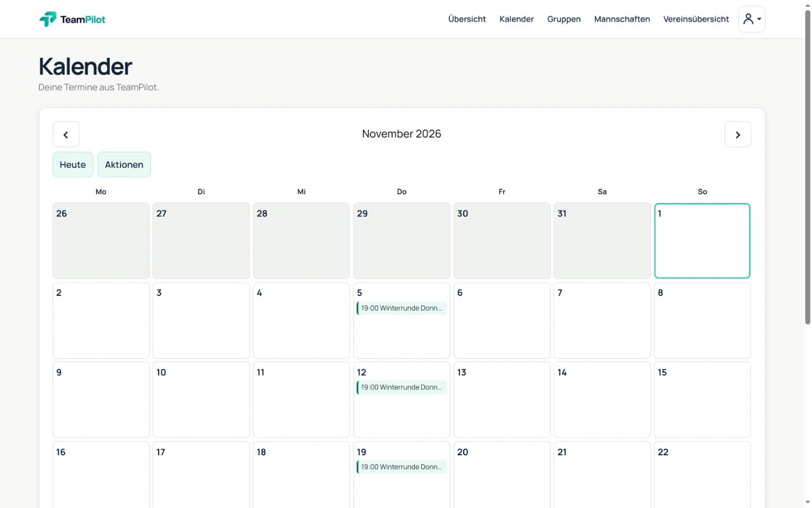Open the Mannschaften nav item
The width and height of the screenshot is (812, 508).
(622, 19)
